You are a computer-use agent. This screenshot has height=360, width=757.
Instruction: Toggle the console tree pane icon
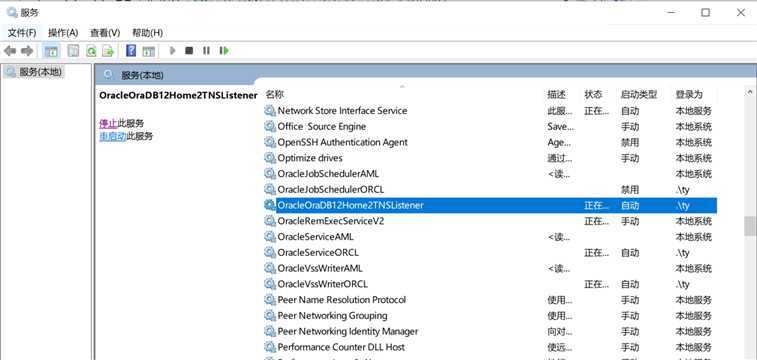(x=52, y=51)
